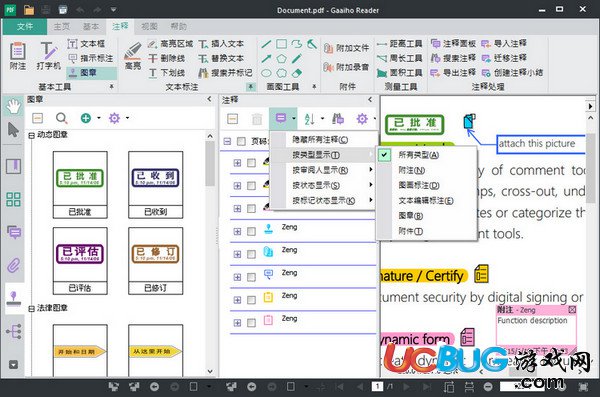Open the sort comments dropdown arrow
The width and height of the screenshot is (600, 397).
(x=322, y=119)
